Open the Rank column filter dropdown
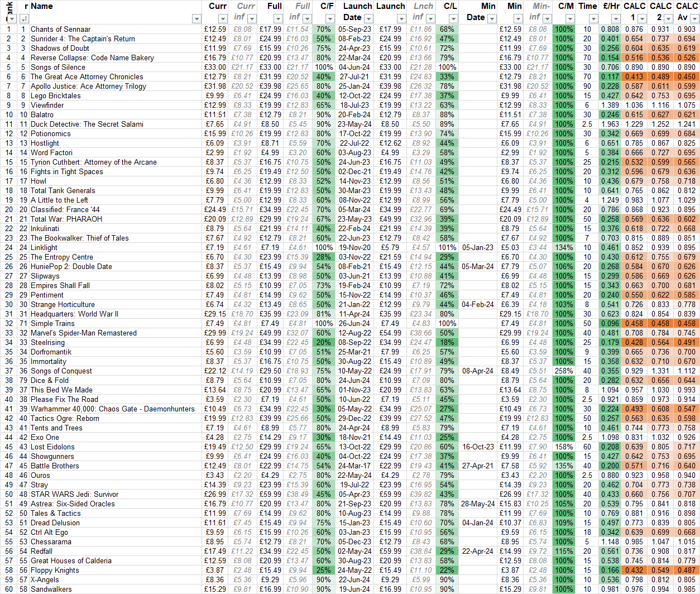 pyautogui.click(x=12, y=19)
